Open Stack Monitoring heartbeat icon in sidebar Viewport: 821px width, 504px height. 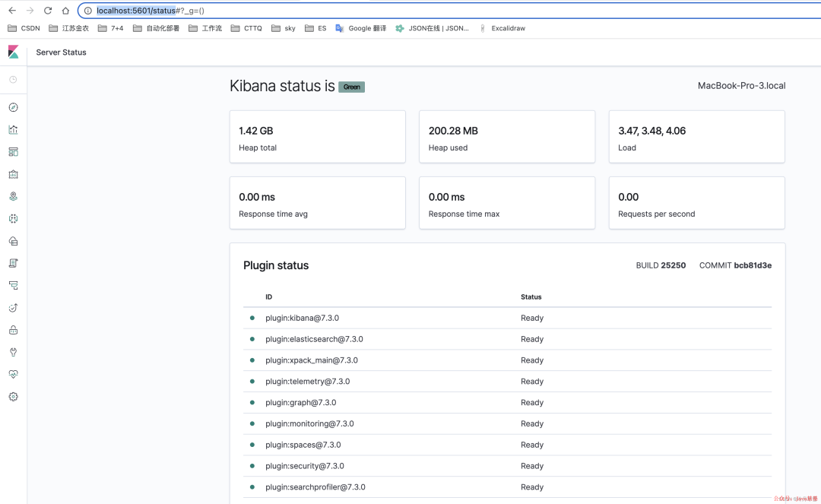(13, 374)
